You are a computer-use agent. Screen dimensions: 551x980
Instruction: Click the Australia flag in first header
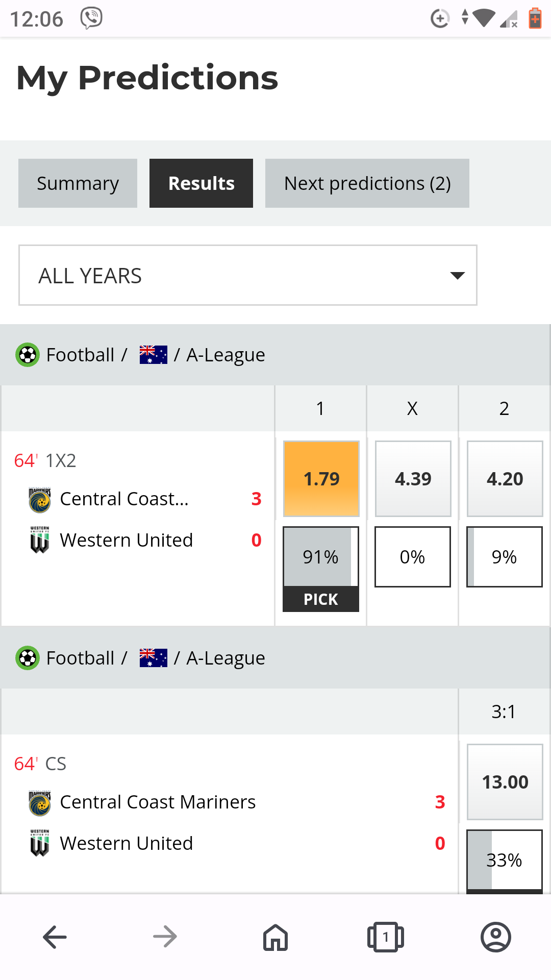(x=153, y=355)
